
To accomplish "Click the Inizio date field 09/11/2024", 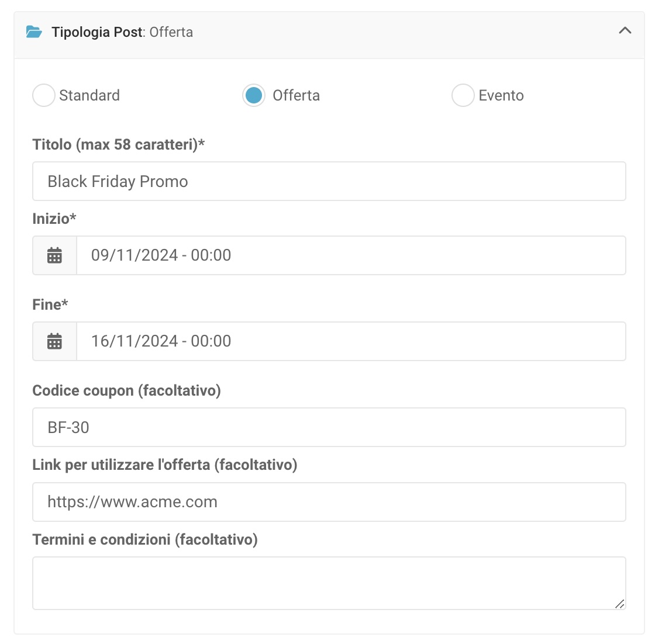I will click(x=351, y=255).
